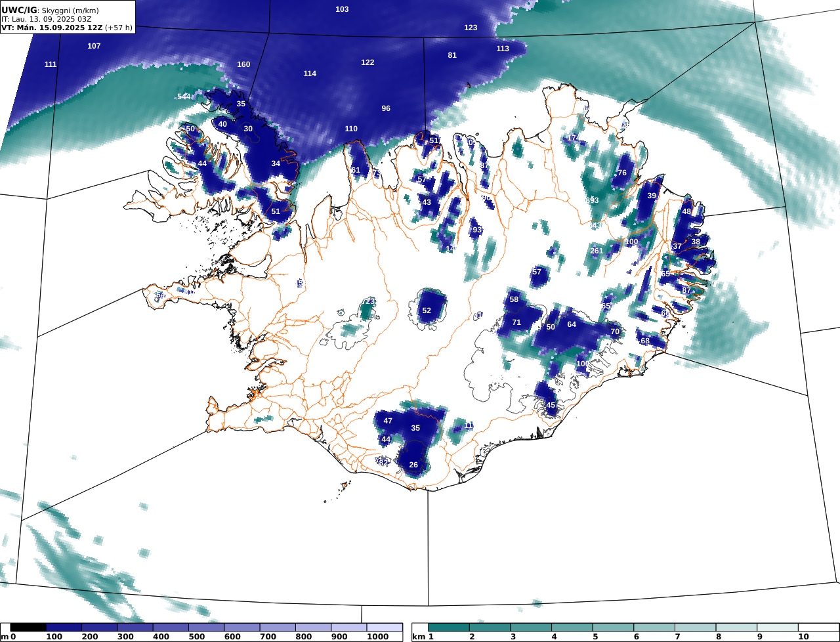The width and height of the screenshot is (840, 642).
Task: Click the visibility value '160'
Action: point(243,64)
